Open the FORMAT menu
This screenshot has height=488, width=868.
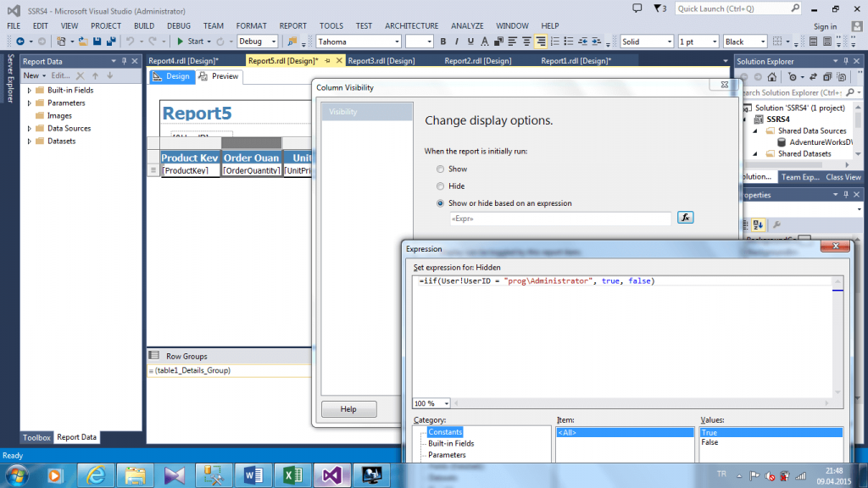(251, 25)
